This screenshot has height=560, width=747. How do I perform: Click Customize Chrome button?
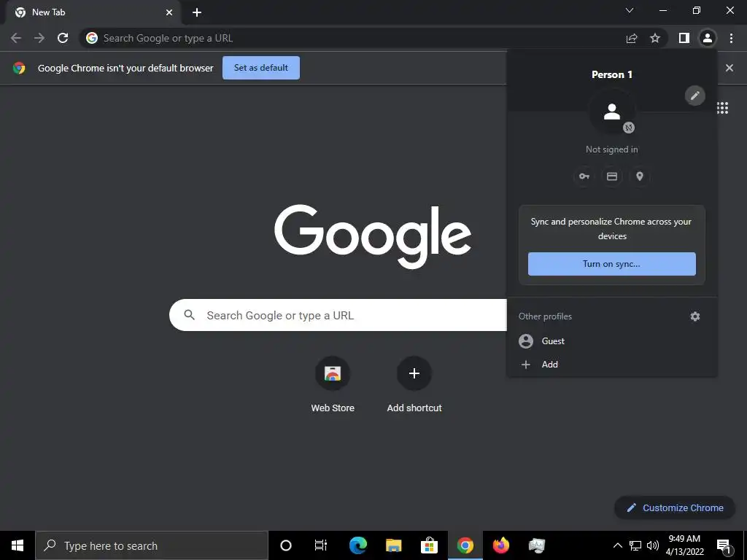[x=675, y=507]
